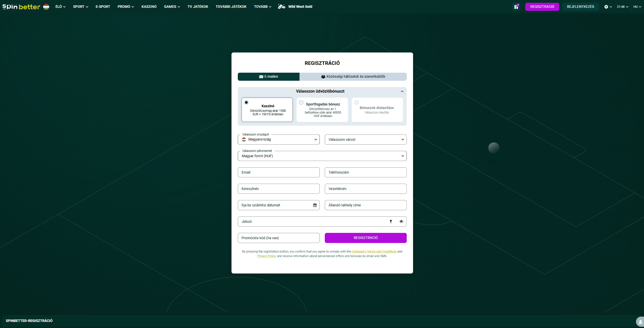Switch to Közösségi hálózatok és üzenetküldők tab

click(353, 77)
